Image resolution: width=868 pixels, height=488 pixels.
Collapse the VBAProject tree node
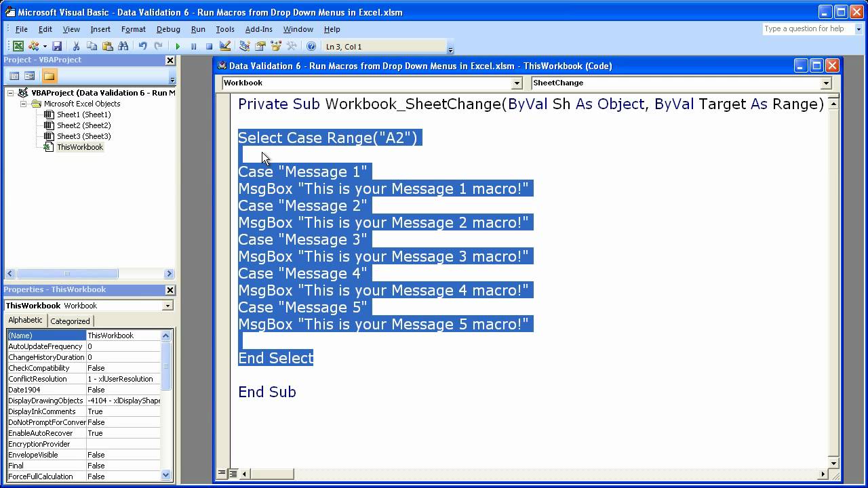[x=10, y=93]
